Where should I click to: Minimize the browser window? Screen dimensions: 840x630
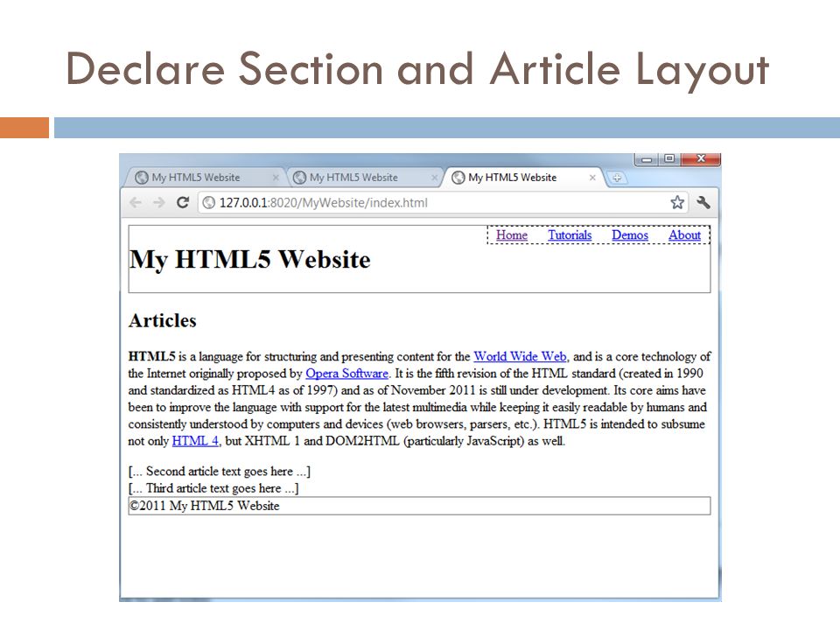pos(647,159)
